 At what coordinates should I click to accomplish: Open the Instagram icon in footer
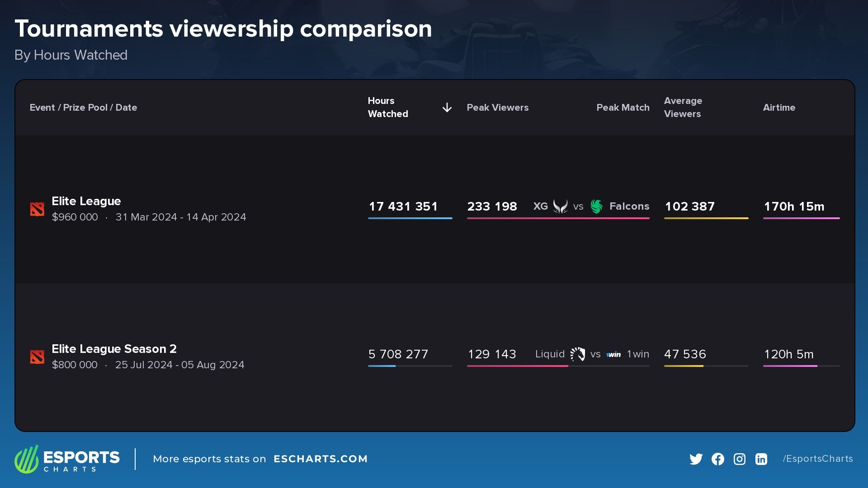pos(740,459)
